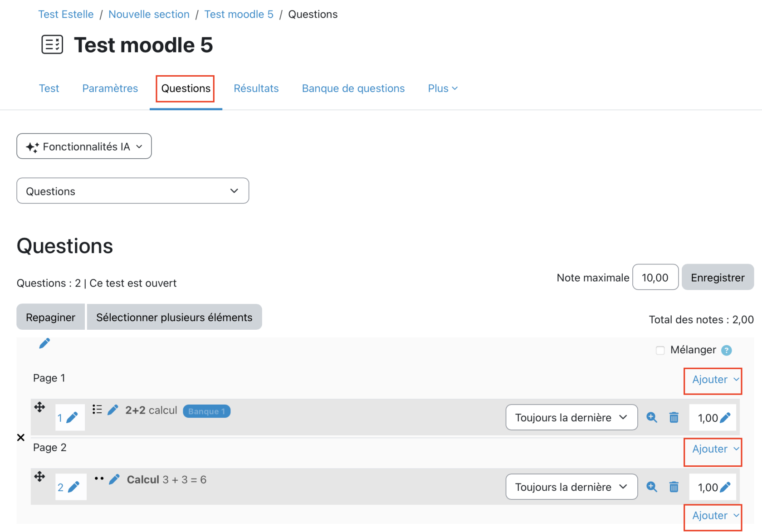
Task: Expand the Fonctionnalités IA dropdown
Action: click(84, 146)
